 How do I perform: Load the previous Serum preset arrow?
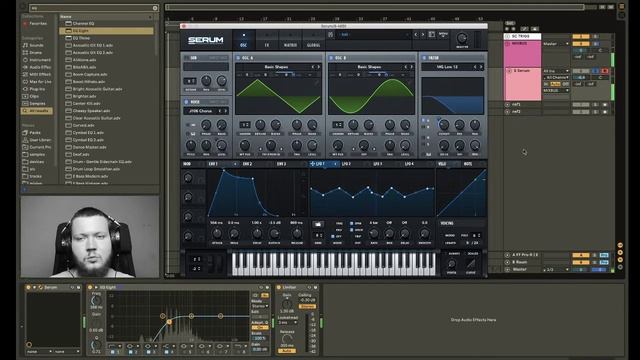click(416, 35)
